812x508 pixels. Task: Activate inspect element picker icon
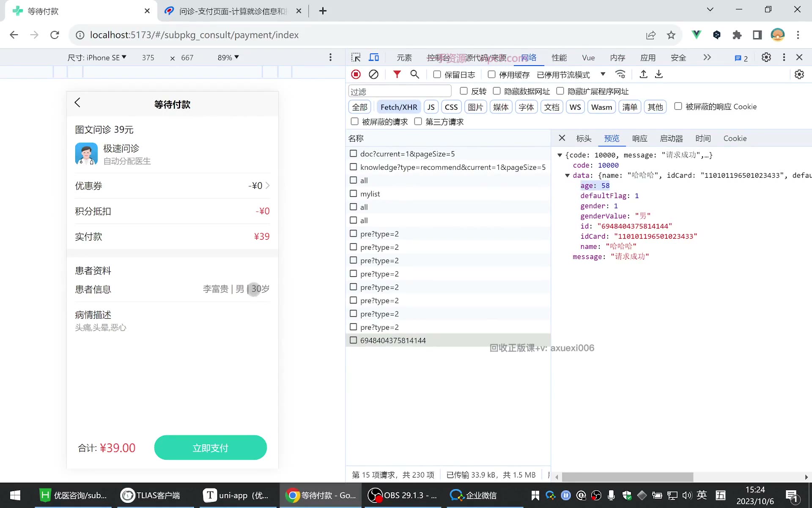coord(356,58)
